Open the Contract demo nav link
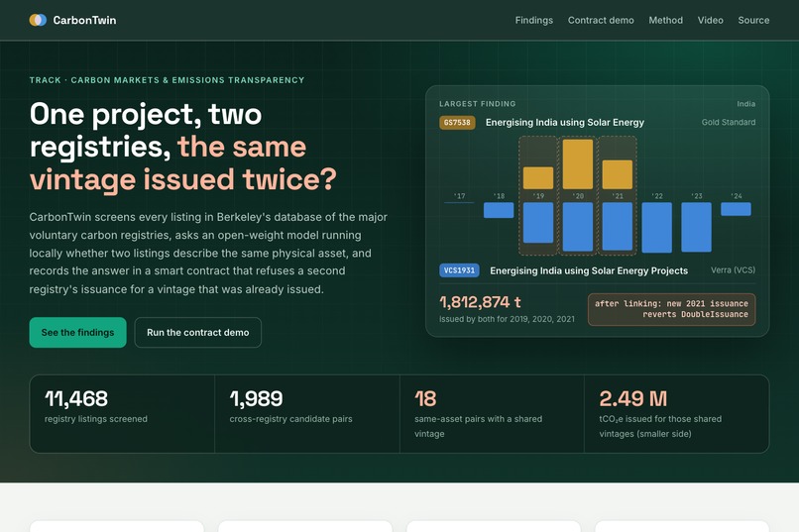The width and height of the screenshot is (799, 532). coord(601,21)
